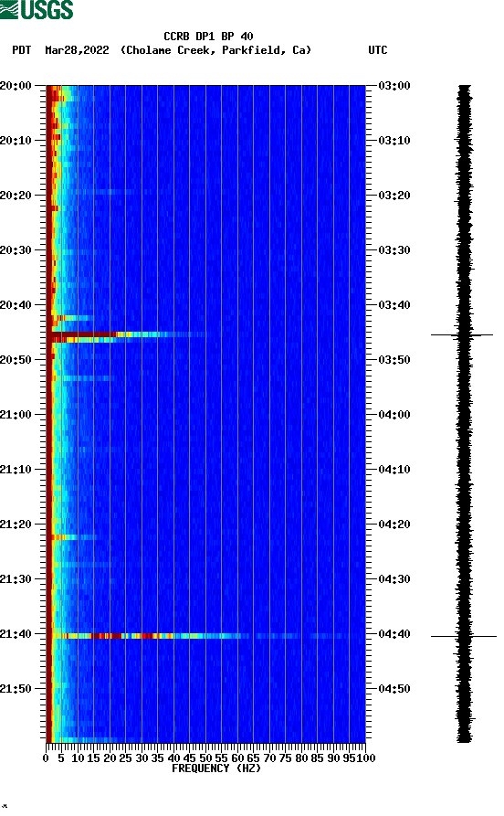Viewport: 504px width, 816px height.
Task: Select the title text 'CCRB DP1 BP 40'
Action: coord(208,37)
